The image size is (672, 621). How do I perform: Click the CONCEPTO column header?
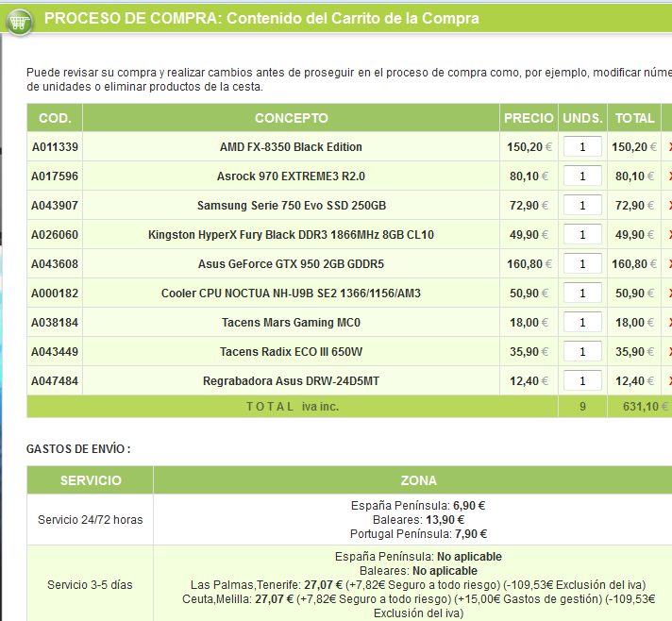click(x=291, y=118)
